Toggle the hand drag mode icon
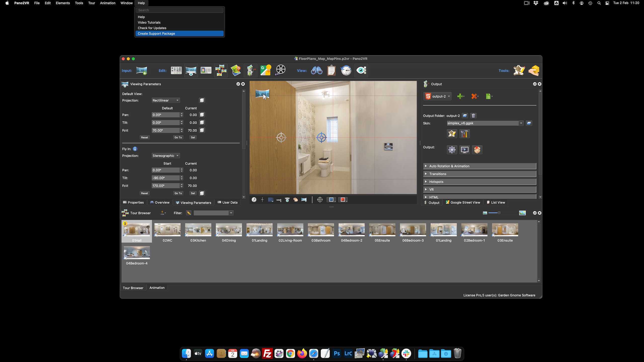This screenshot has height=362, width=644. (296, 200)
